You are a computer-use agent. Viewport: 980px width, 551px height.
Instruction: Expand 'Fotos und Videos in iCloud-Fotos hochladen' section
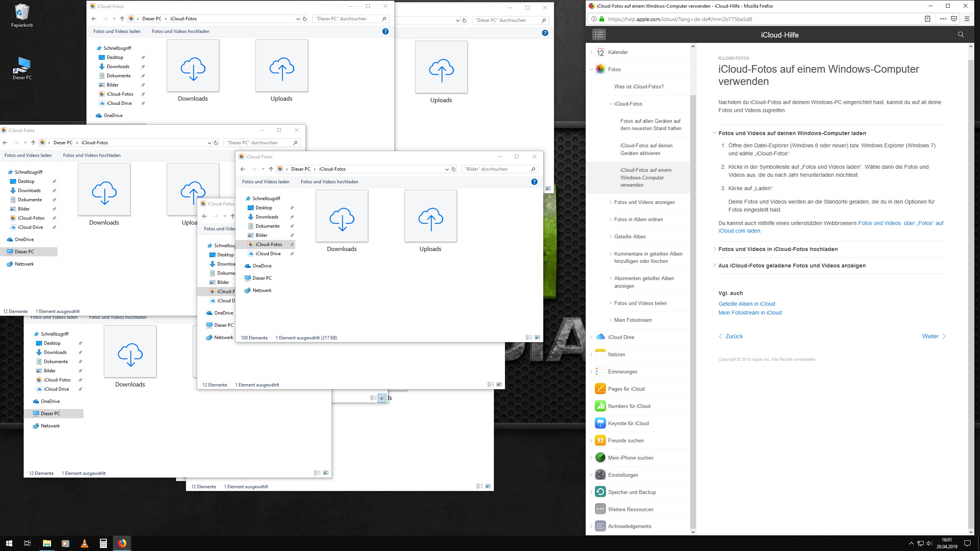tap(778, 249)
